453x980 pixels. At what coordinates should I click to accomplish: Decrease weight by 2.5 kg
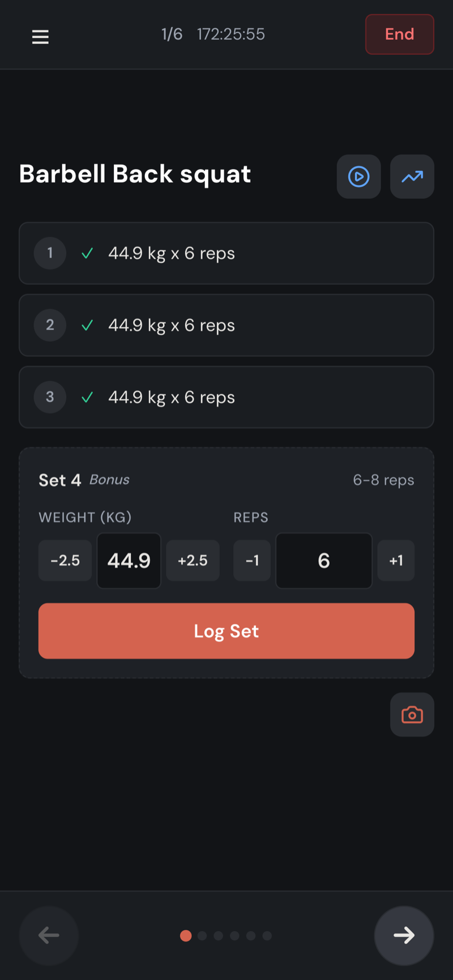[65, 560]
